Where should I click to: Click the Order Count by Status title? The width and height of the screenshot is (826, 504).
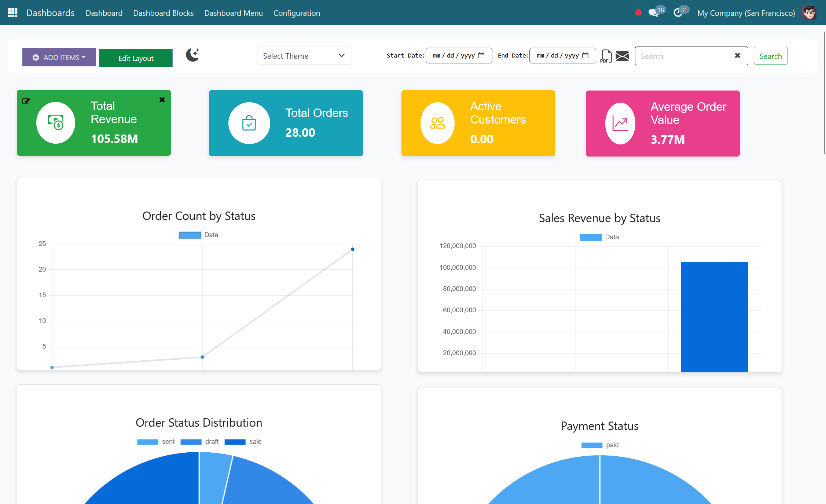click(x=199, y=216)
